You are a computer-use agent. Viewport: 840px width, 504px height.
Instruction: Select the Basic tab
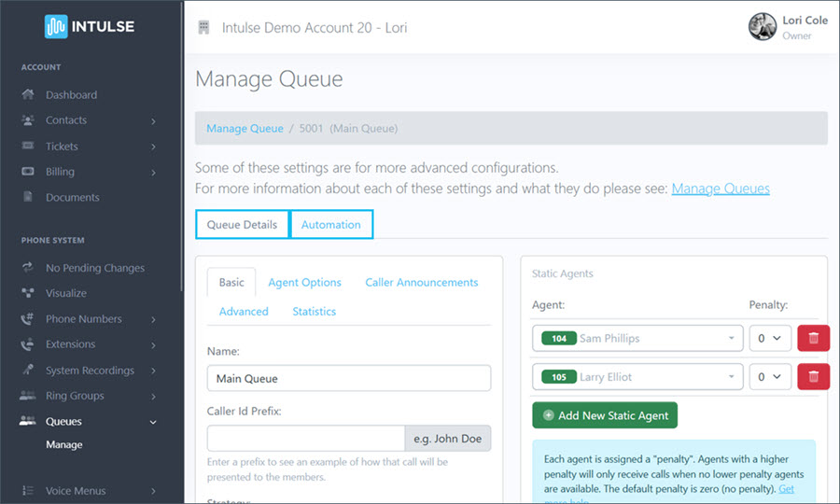tap(231, 282)
